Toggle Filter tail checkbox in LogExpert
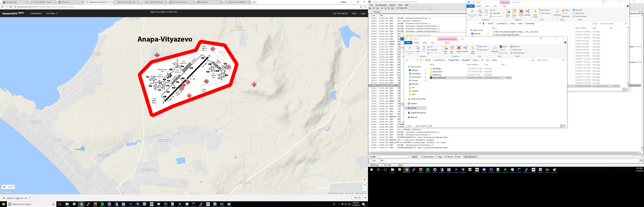This screenshot has width=644, height=207. coord(445,157)
